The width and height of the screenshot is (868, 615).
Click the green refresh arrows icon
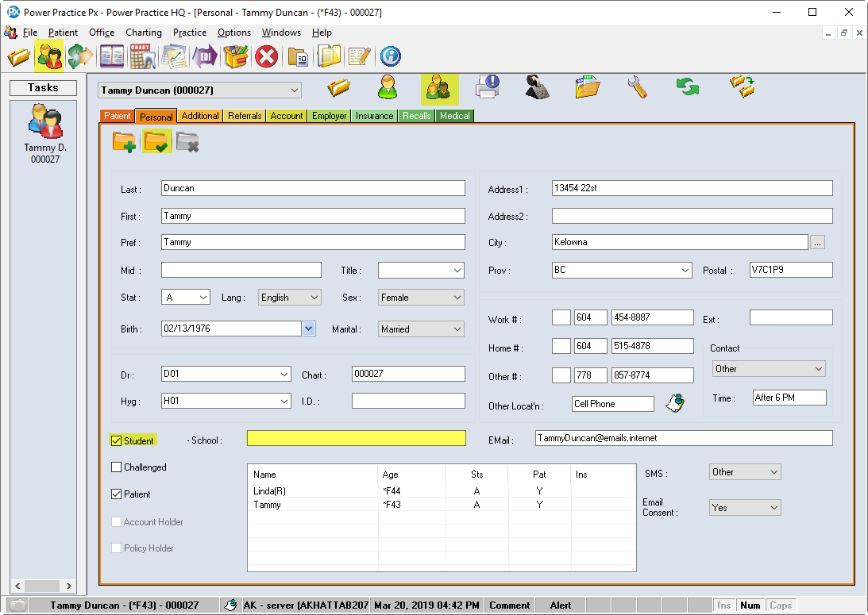(687, 87)
